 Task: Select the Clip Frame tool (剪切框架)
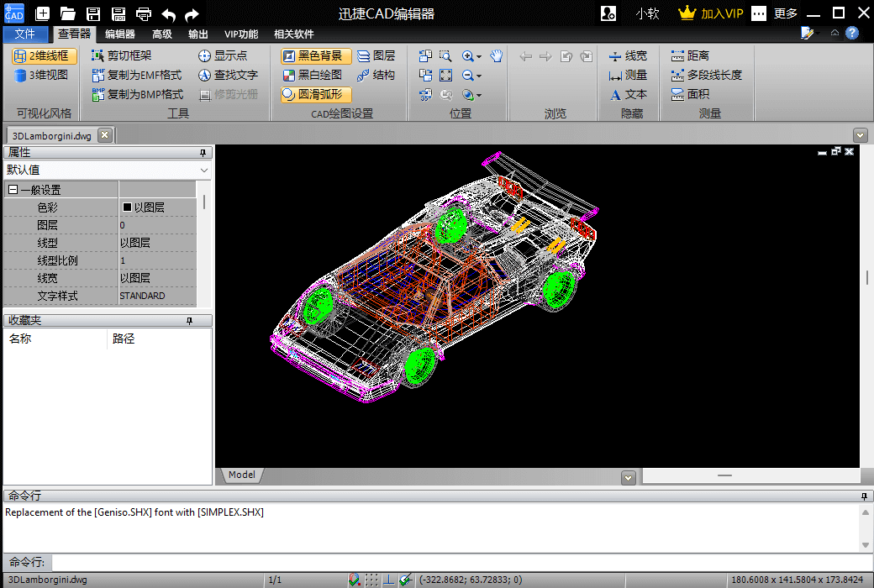click(x=122, y=55)
